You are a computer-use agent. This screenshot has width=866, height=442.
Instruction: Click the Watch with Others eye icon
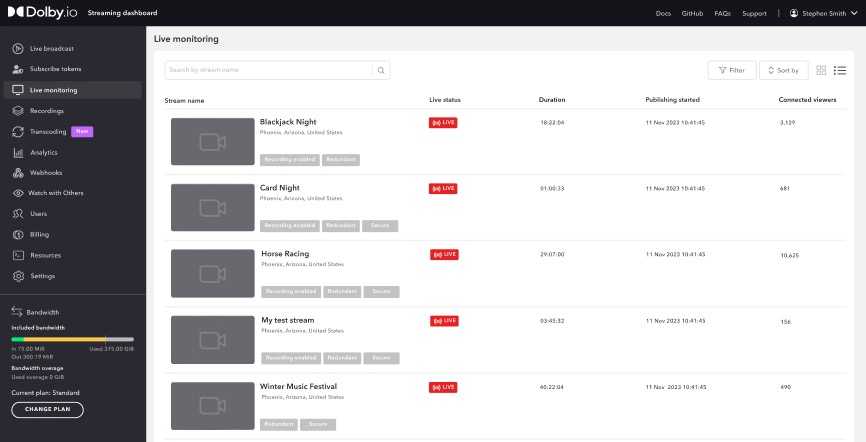click(x=18, y=193)
